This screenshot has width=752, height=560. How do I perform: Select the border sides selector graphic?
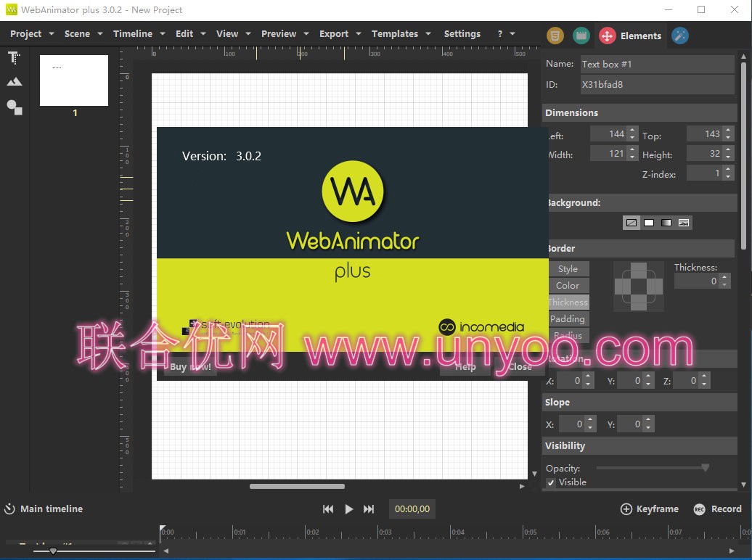638,287
